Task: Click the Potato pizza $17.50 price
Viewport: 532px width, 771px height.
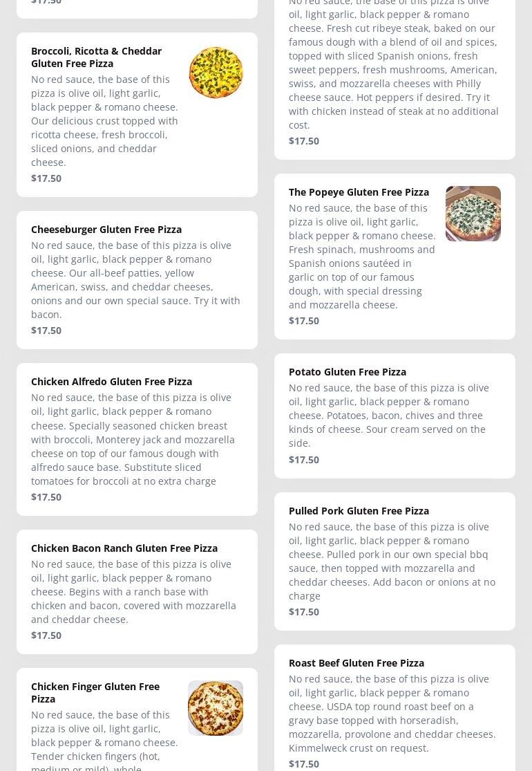Action: pos(304,460)
